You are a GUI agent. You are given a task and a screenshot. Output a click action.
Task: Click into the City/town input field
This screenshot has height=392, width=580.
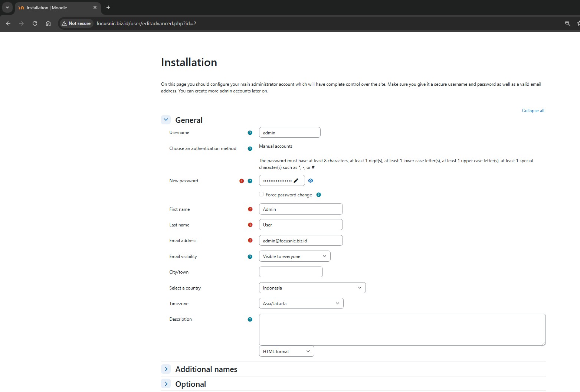(x=291, y=272)
